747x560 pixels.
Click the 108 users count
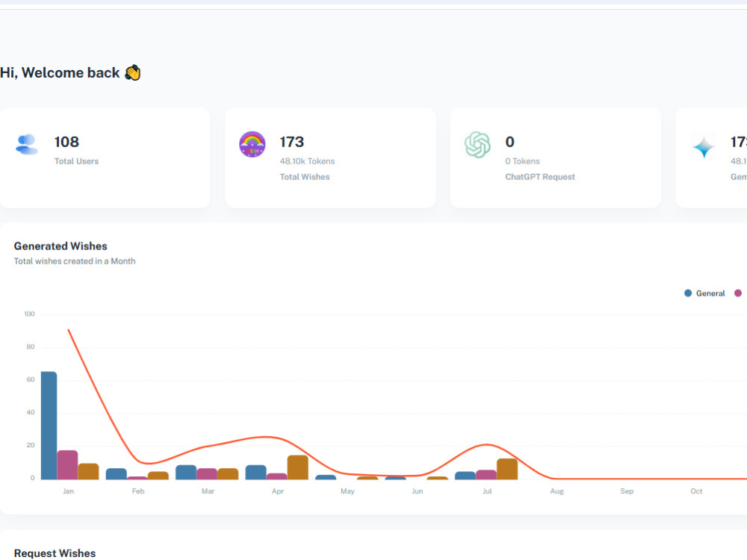click(66, 142)
